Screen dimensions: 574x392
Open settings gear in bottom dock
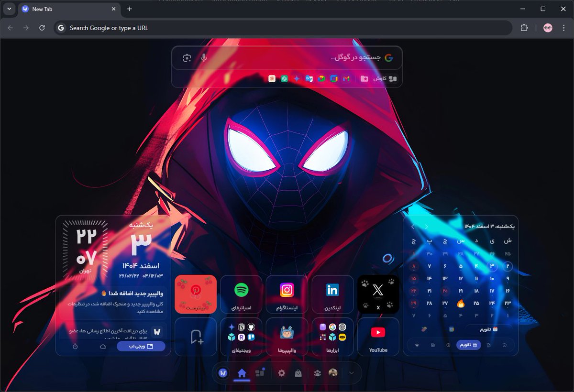click(282, 373)
